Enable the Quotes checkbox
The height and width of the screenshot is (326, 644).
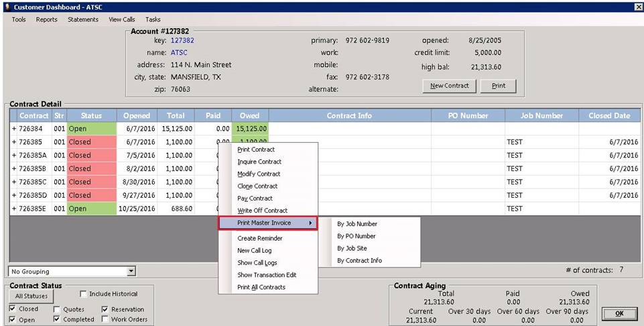click(x=56, y=309)
